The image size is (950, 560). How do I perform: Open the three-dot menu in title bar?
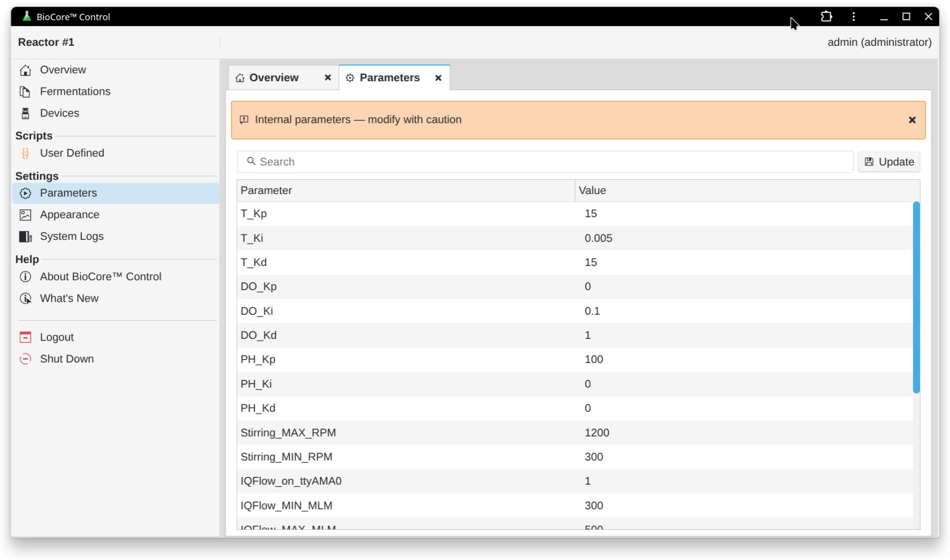tap(853, 17)
